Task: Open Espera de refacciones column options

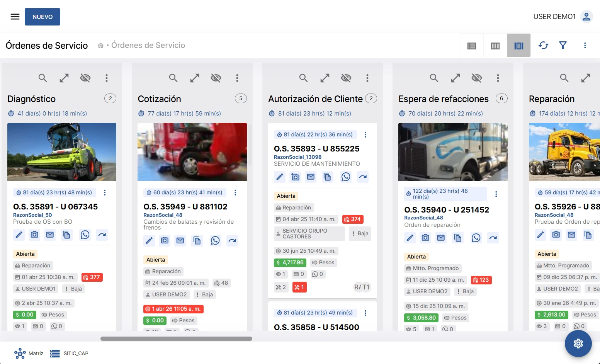Action: click(x=498, y=78)
